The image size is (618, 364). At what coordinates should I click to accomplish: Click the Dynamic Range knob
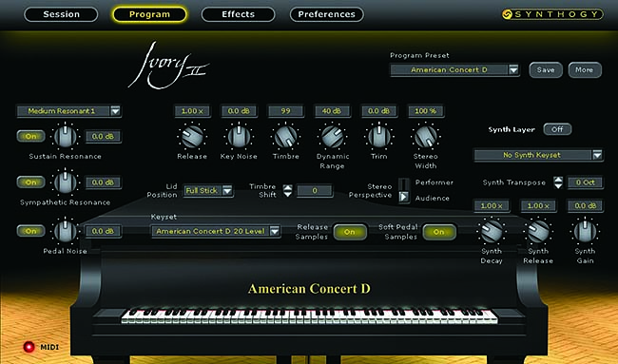point(332,137)
